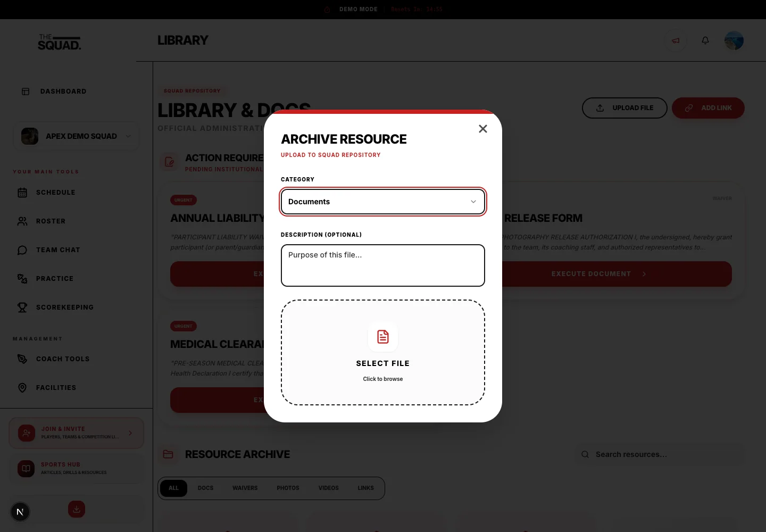Click The Squad logo
The width and height of the screenshot is (766, 532).
[59, 42]
